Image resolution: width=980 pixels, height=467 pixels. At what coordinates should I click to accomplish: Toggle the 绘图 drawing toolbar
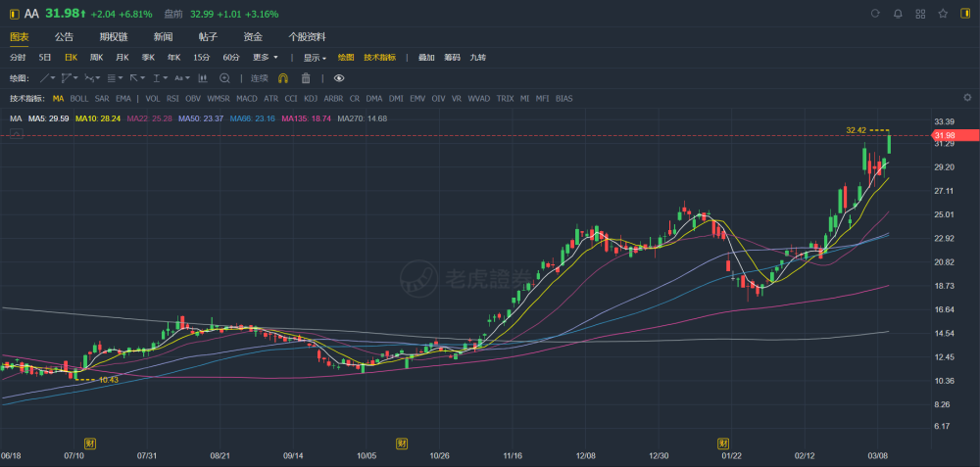coord(346,58)
